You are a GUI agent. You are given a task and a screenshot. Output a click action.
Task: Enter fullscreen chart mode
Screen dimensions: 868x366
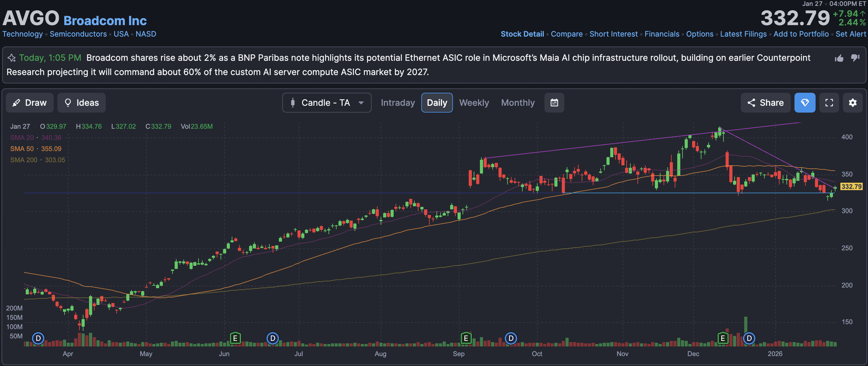pyautogui.click(x=829, y=103)
